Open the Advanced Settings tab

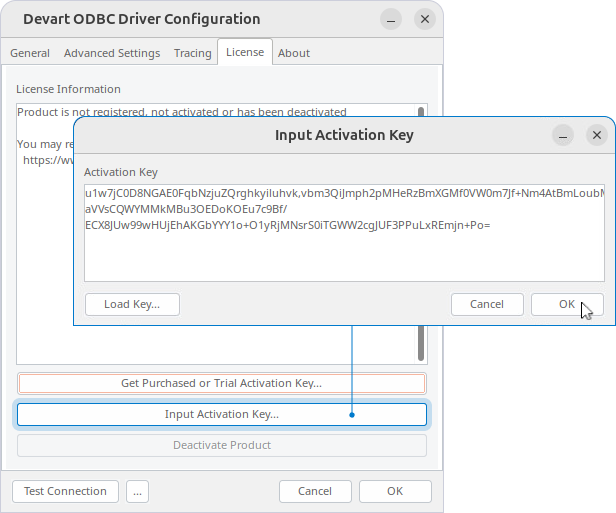pos(112,53)
